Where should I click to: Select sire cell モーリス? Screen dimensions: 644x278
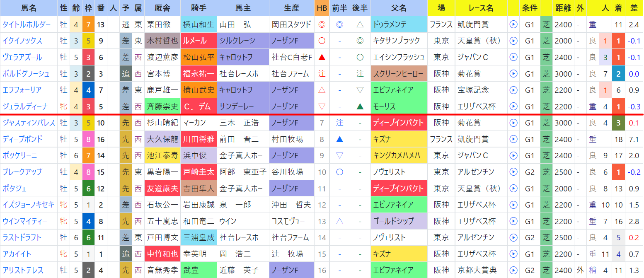(x=399, y=106)
